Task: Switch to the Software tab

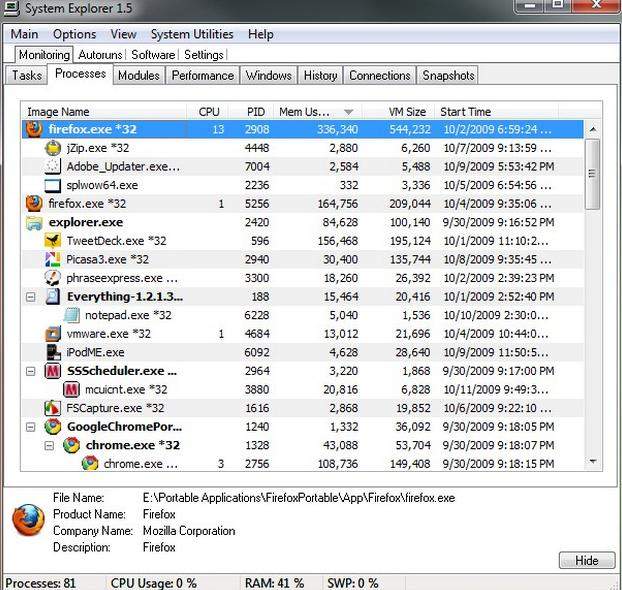Action: [x=153, y=55]
